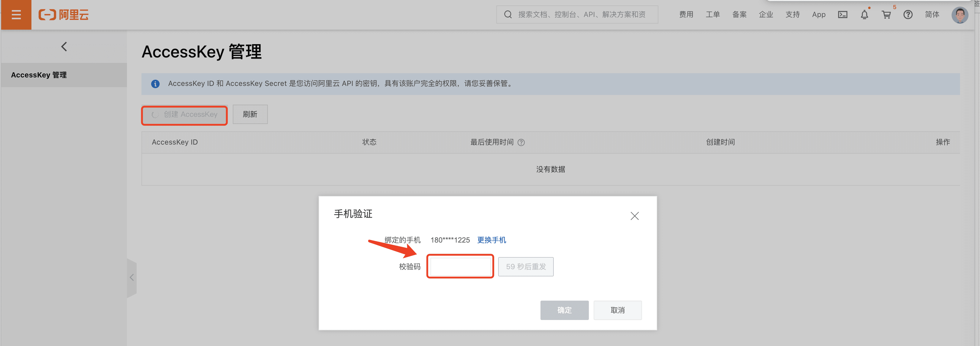The image size is (980, 346).
Task: Open the hamburger menu in header
Action: (x=16, y=15)
